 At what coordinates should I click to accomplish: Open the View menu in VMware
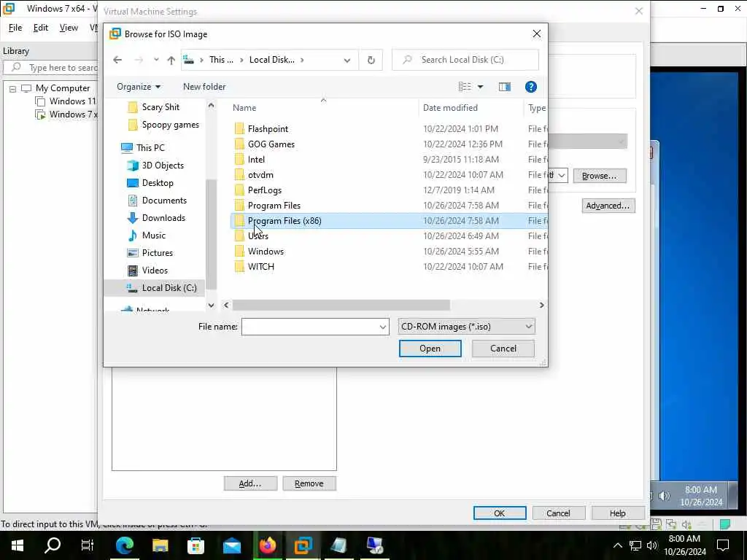coord(69,28)
